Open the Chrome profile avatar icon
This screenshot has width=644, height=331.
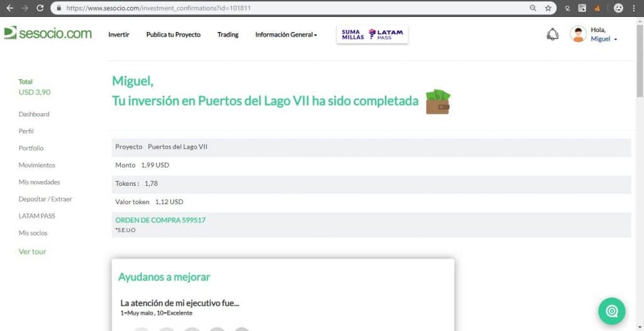(618, 8)
